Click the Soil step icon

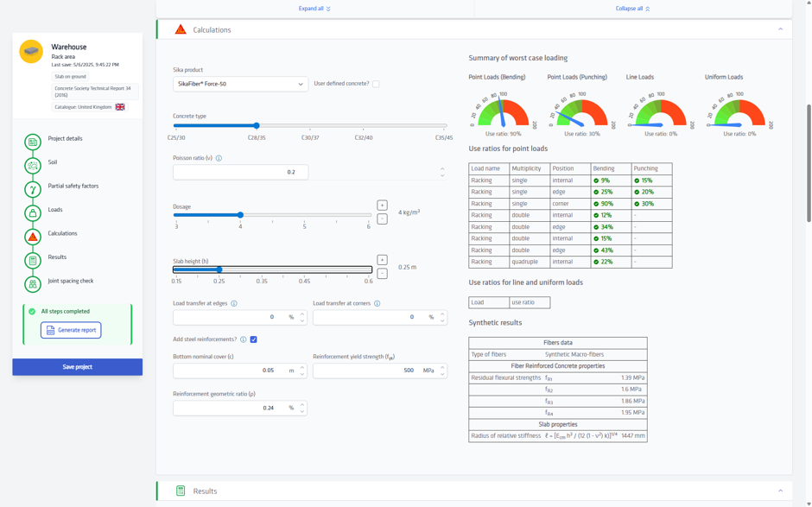pyautogui.click(x=33, y=166)
